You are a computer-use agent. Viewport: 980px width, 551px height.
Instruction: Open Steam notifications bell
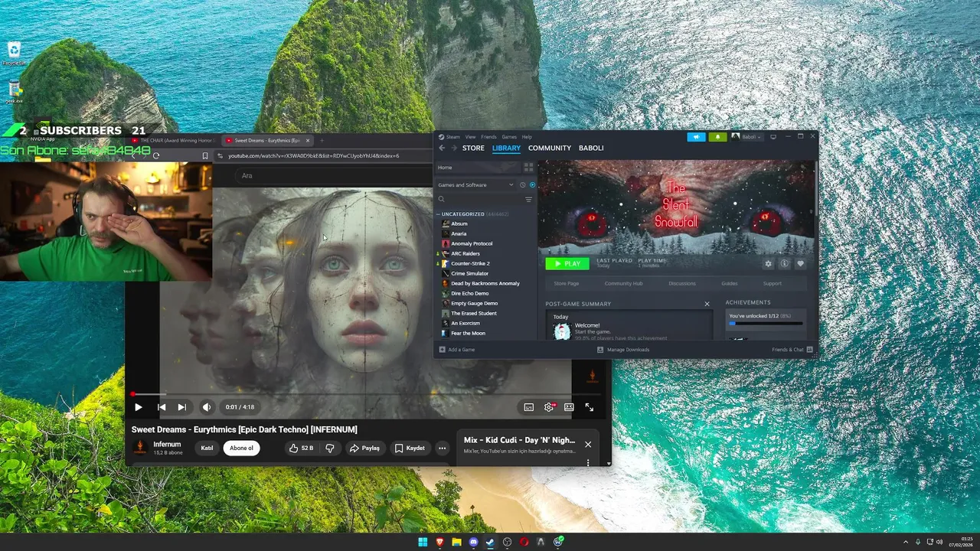click(717, 137)
